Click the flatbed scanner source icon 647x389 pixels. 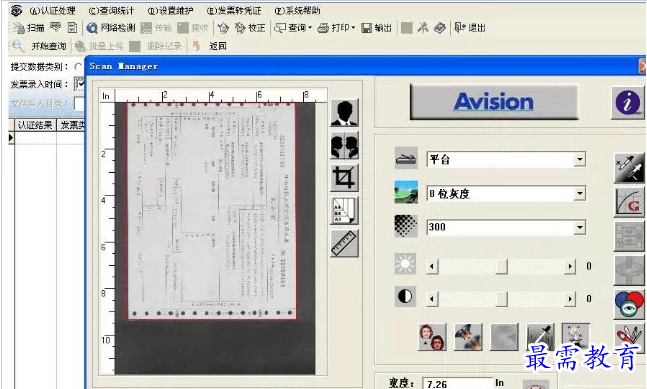click(406, 158)
